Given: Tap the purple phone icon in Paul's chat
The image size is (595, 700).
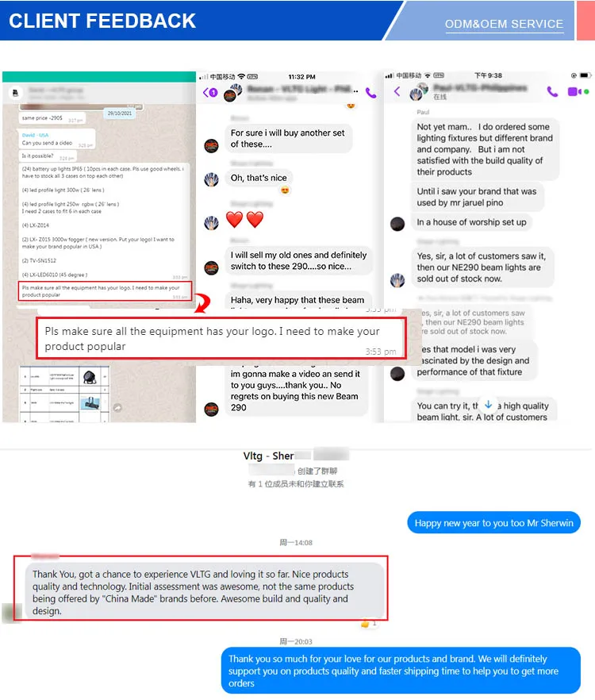Looking at the screenshot, I should (552, 91).
